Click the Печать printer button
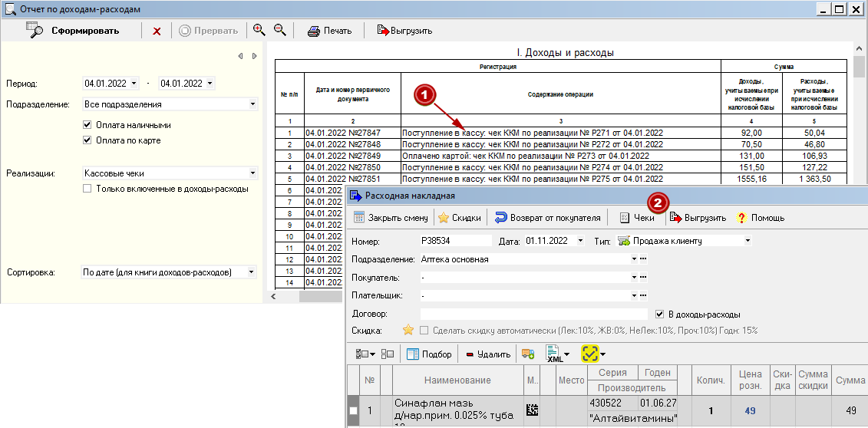 (x=330, y=31)
